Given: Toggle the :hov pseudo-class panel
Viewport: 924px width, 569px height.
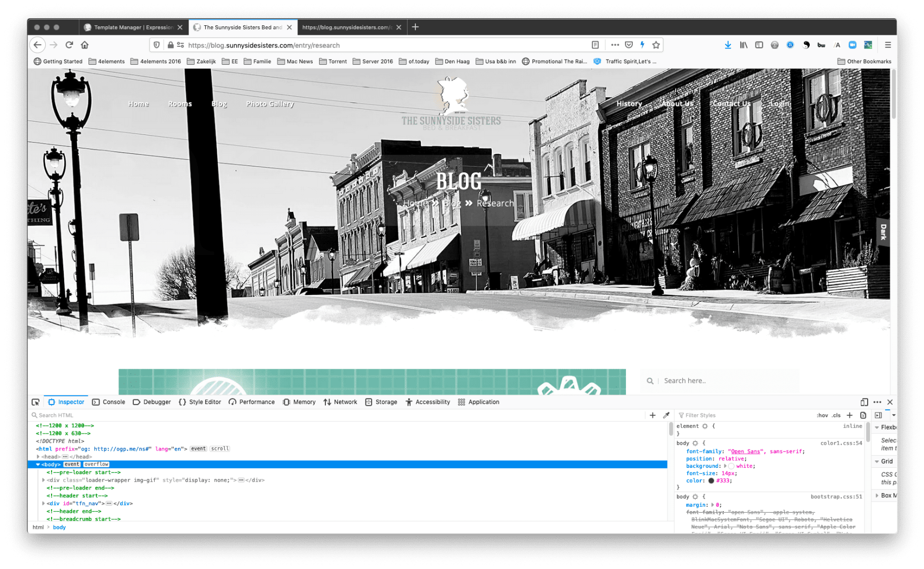Looking at the screenshot, I should coord(822,415).
